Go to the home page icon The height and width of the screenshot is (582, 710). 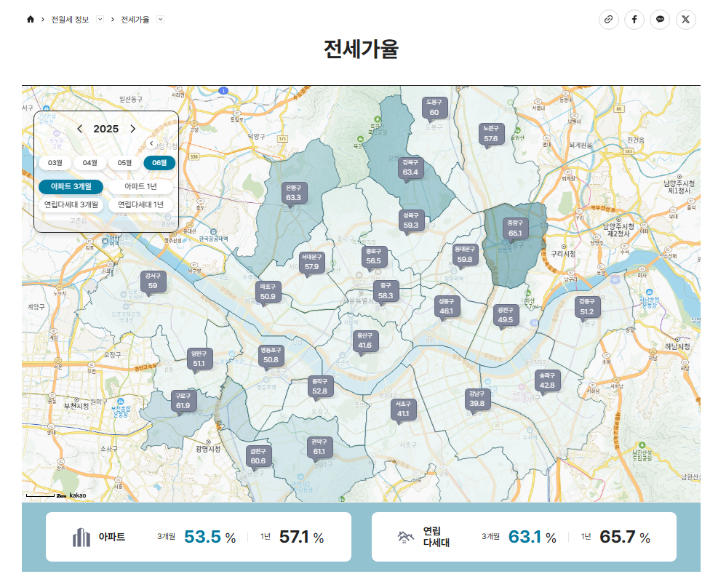[x=30, y=19]
